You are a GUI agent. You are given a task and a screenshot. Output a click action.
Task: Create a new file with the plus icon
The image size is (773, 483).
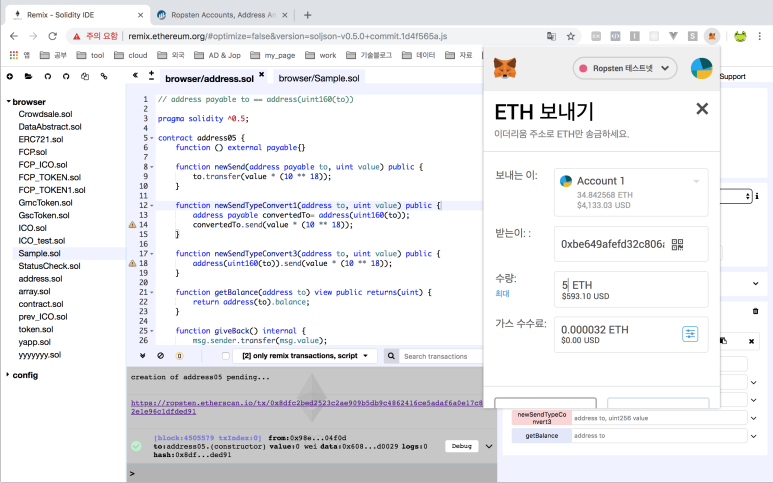coord(10,76)
